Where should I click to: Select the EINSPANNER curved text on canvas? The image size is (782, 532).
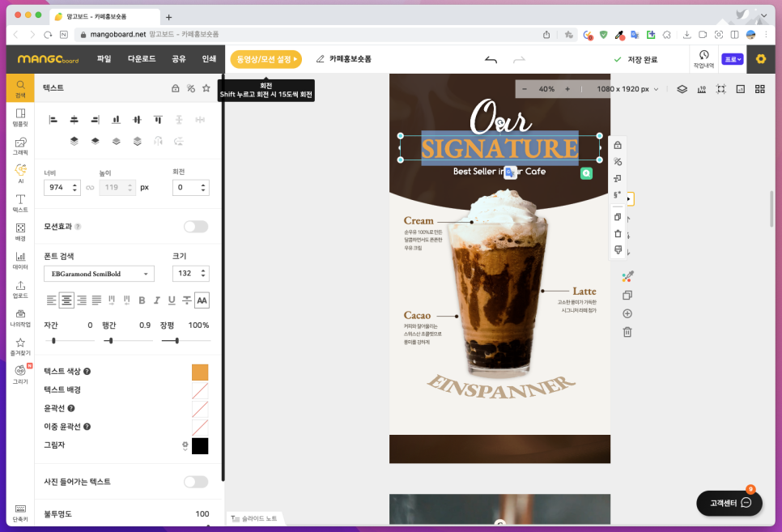500,387
